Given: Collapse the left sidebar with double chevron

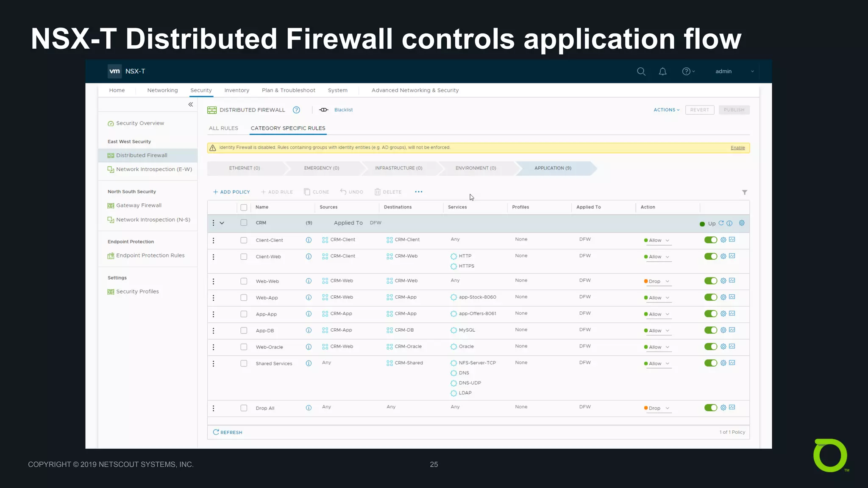Looking at the screenshot, I should [x=191, y=105].
